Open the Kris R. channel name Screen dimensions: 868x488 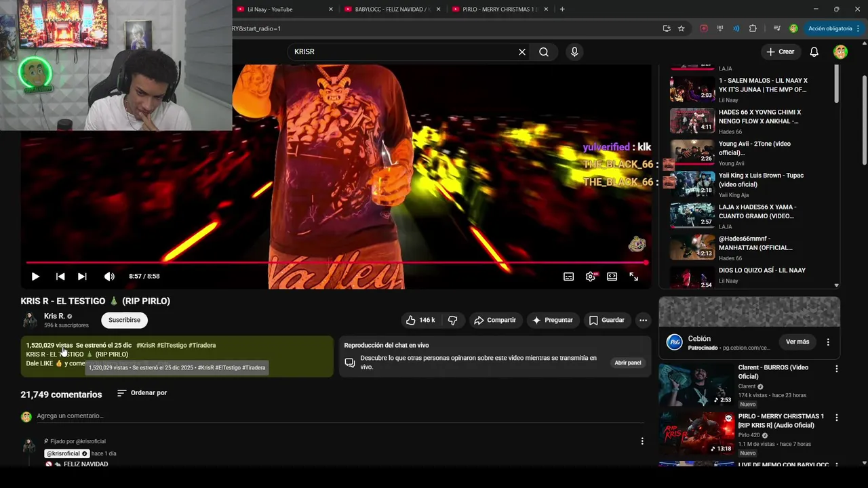click(x=54, y=316)
